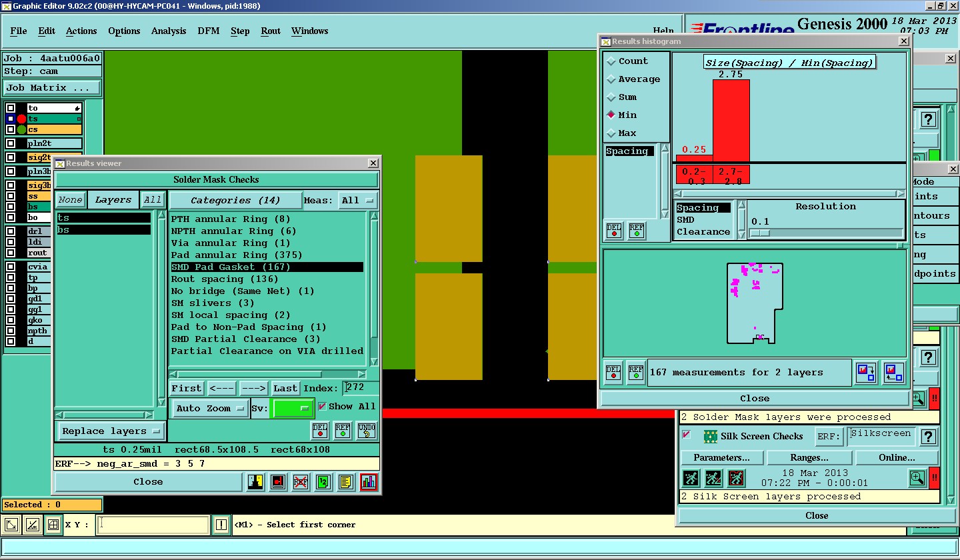Viewport: 960px width, 560px height.
Task: Open the File menu
Action: tap(19, 31)
